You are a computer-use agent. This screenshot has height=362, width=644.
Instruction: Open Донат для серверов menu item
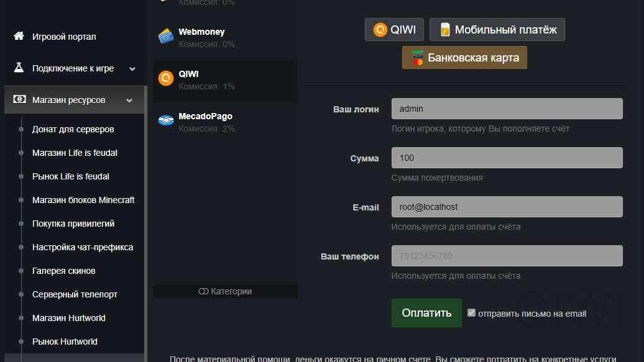73,129
